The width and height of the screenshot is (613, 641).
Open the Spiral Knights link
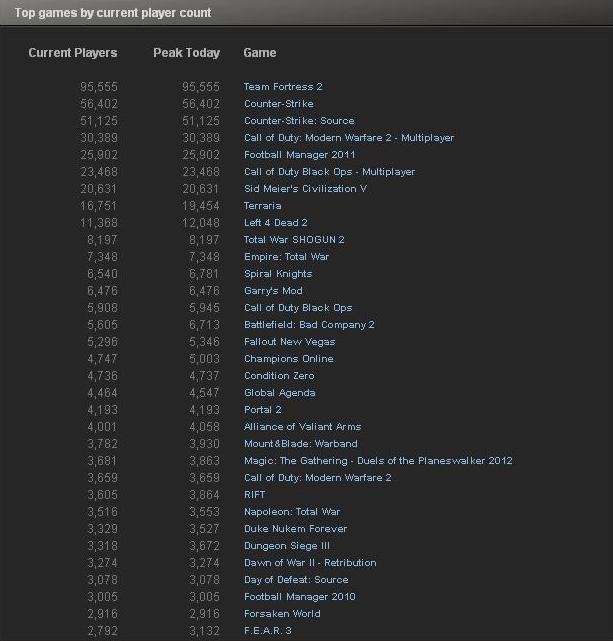(278, 274)
